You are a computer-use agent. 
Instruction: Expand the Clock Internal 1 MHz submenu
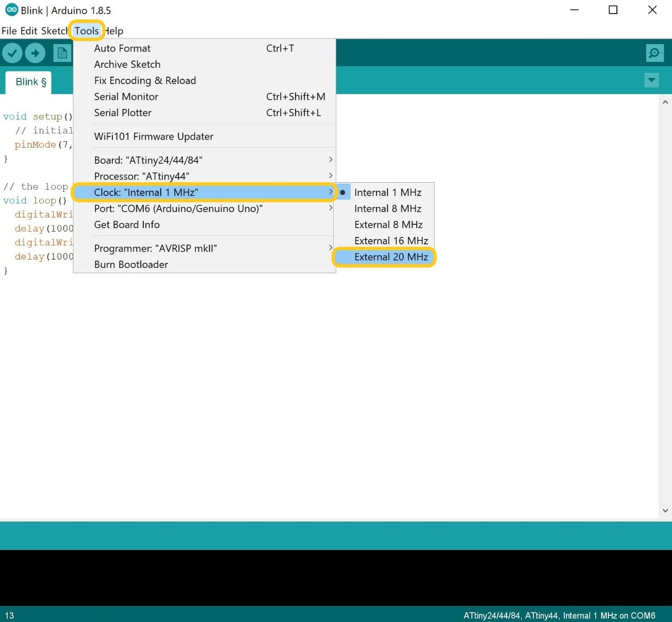[204, 192]
